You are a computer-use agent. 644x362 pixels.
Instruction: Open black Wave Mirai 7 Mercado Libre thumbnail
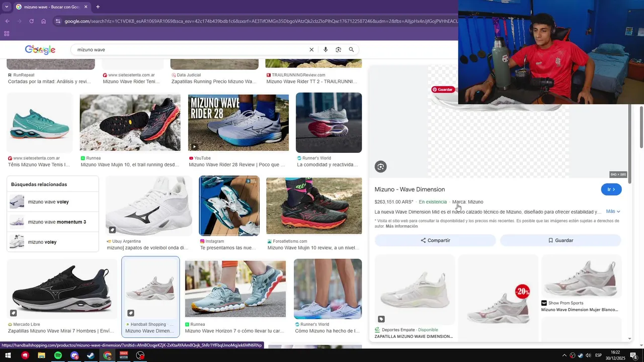point(62,289)
